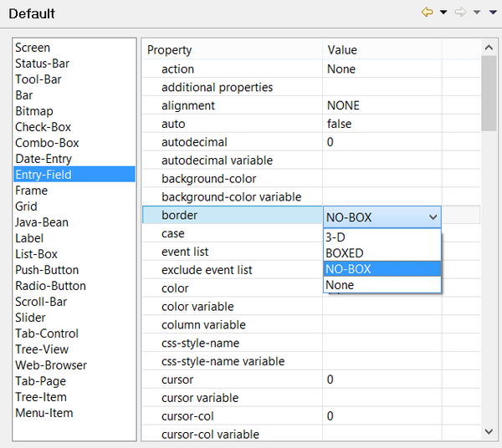Collapse the border value combo box

[x=433, y=217]
